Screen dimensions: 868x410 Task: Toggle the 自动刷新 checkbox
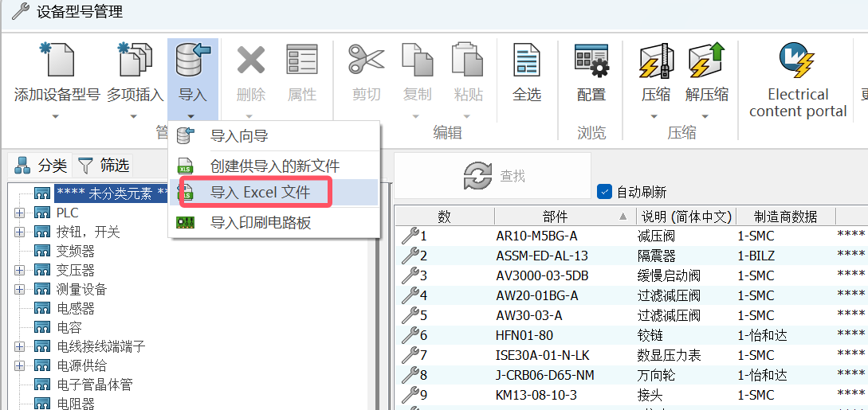click(x=605, y=192)
